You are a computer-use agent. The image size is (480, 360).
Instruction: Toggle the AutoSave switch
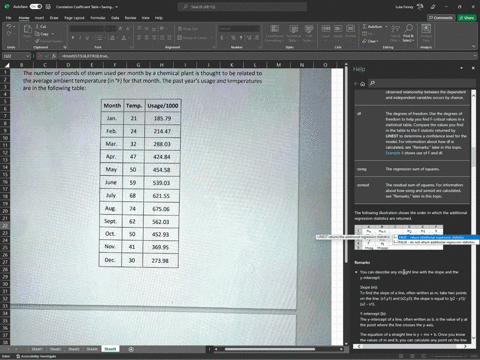35,6
